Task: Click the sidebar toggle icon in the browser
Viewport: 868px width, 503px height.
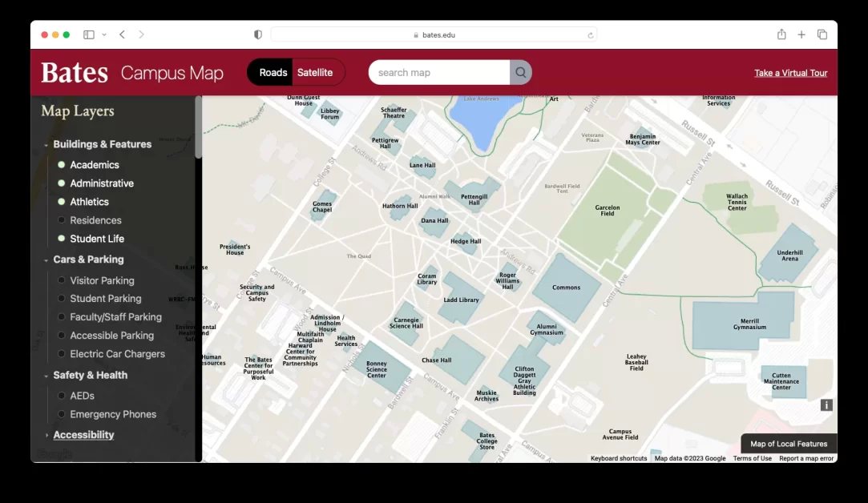Action: click(88, 34)
